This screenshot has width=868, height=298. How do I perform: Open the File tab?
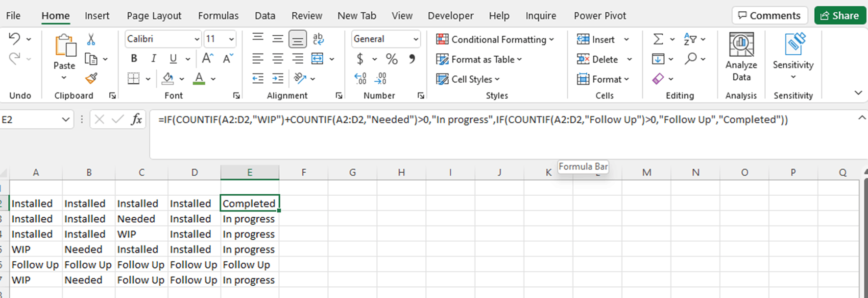click(13, 16)
